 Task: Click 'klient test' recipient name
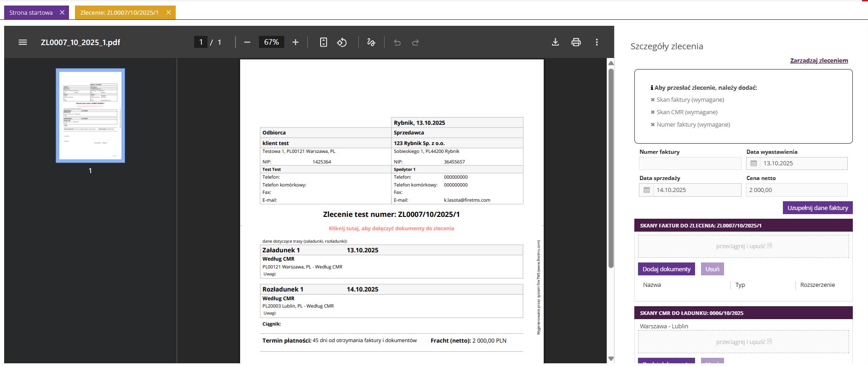276,143
